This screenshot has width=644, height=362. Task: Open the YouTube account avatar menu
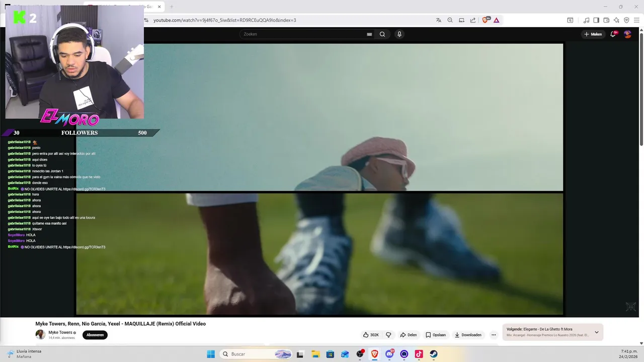[x=627, y=34]
